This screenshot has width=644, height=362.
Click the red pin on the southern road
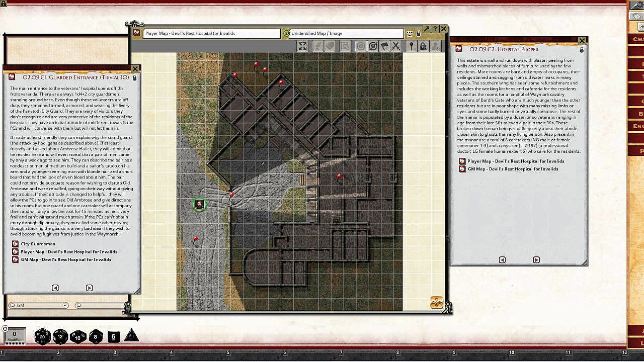pos(196,240)
